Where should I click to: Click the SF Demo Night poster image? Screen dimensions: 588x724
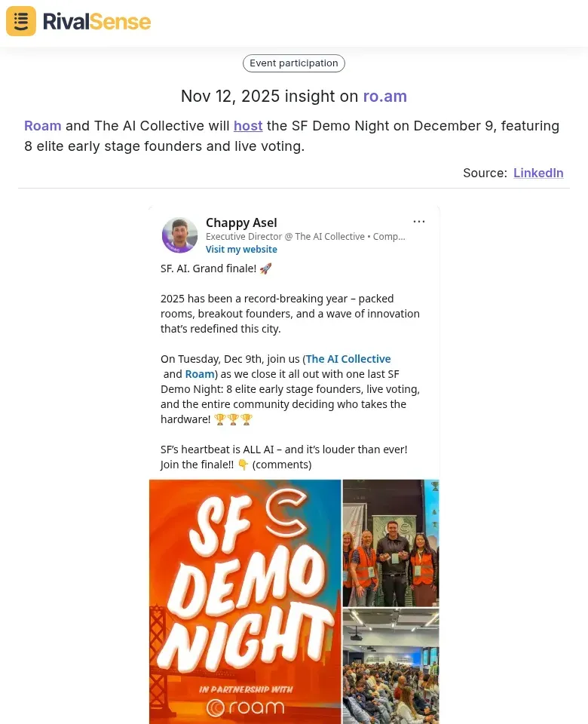pyautogui.click(x=245, y=596)
